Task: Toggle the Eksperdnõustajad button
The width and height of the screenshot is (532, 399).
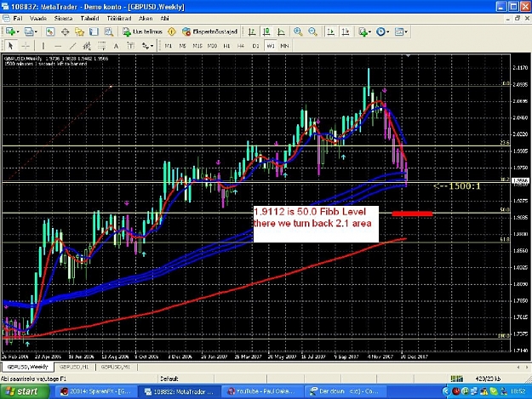Action: tap(209, 31)
